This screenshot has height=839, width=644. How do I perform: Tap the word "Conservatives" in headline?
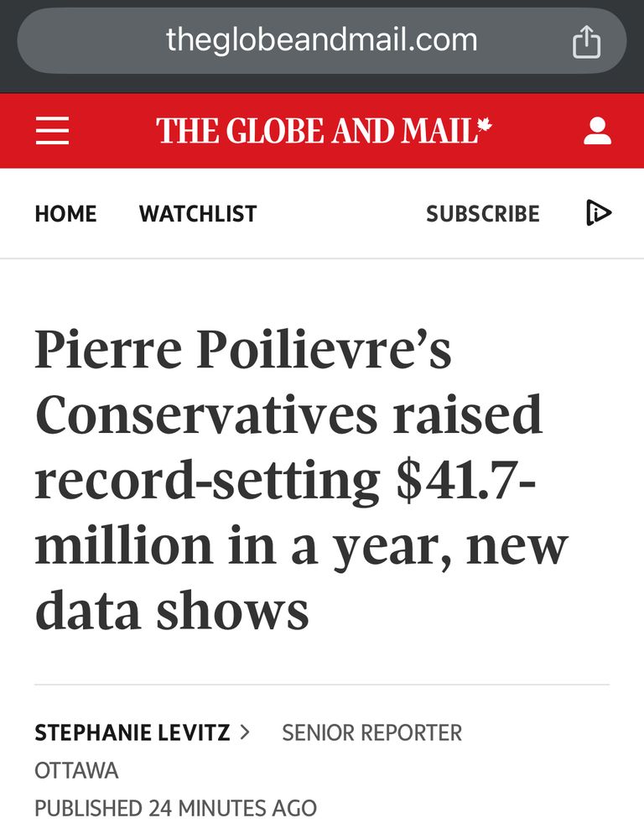click(206, 414)
